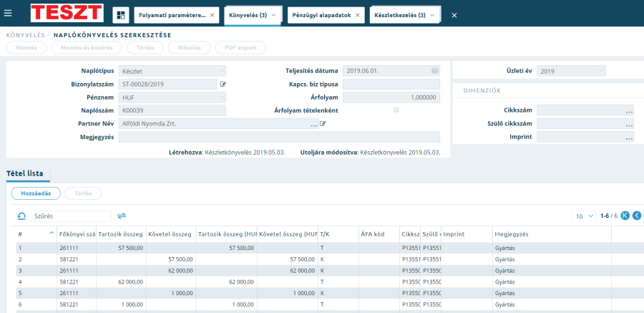Expand the Könyvelés (3) tab dropdown
The height and width of the screenshot is (313, 644).
[273, 15]
